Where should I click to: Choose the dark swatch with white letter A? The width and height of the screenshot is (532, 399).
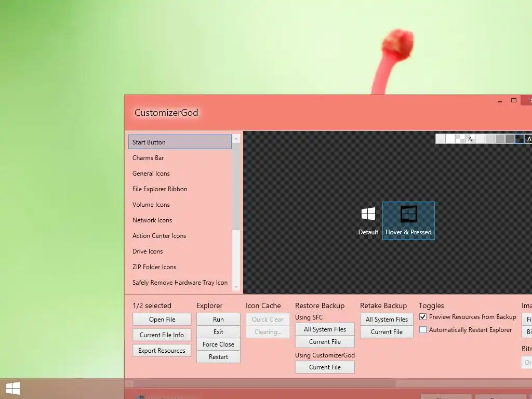tap(528, 139)
